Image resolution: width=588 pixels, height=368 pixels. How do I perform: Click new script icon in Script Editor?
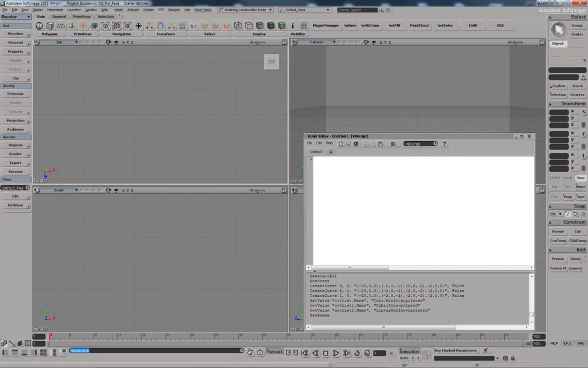[341, 144]
